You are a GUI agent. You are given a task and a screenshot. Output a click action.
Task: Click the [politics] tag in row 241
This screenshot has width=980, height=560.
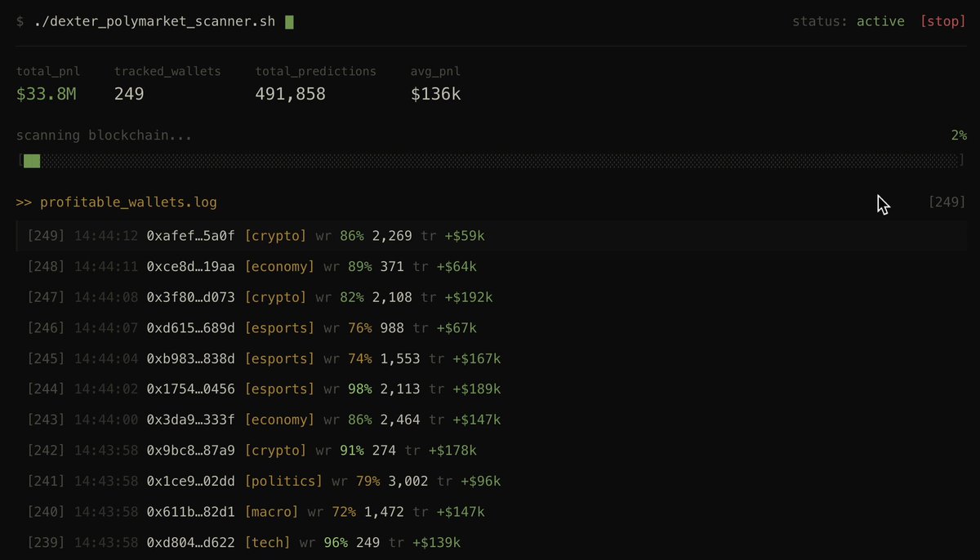[x=283, y=482]
